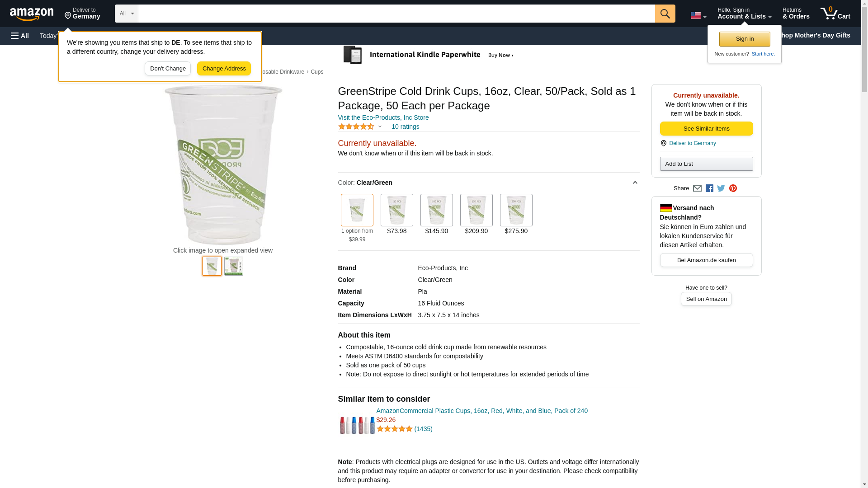Open the All hamburger menu
Viewport: 868px width, 488px height.
coord(20,36)
